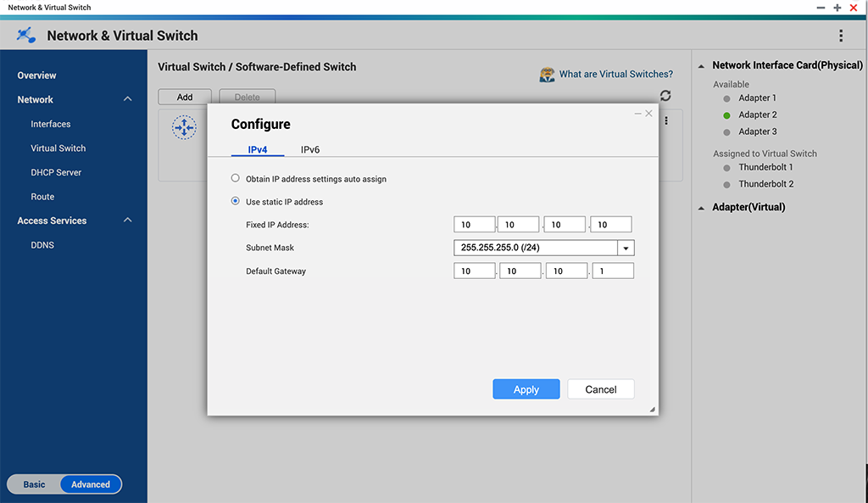Open the three-dot menu in the title bar
The height and width of the screenshot is (503, 868).
(x=840, y=36)
